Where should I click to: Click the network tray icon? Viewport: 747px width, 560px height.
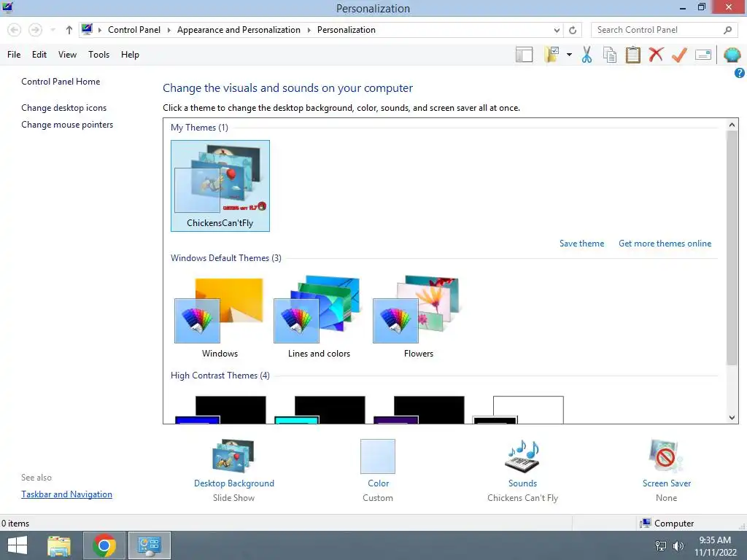[x=661, y=545]
